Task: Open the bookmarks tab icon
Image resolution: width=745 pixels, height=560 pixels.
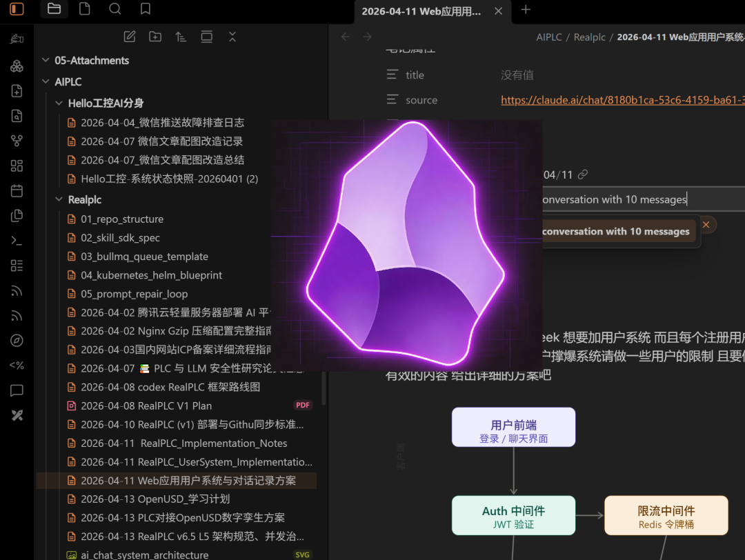Action: pyautogui.click(x=146, y=9)
